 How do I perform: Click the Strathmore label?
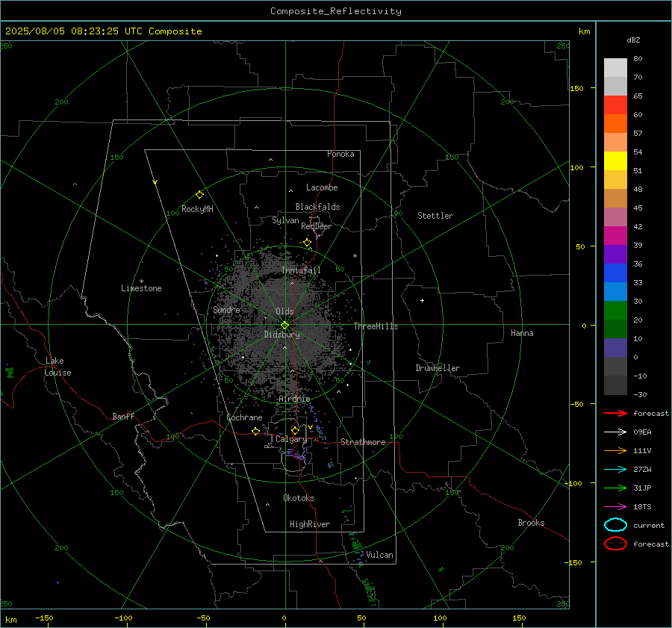coord(363,442)
